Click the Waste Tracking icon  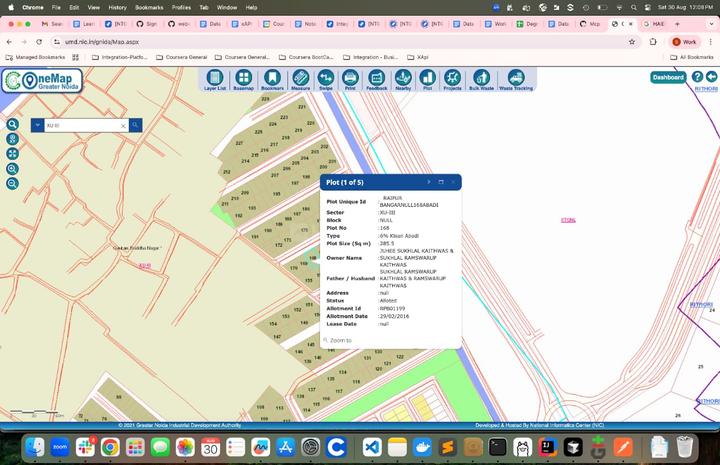point(515,79)
